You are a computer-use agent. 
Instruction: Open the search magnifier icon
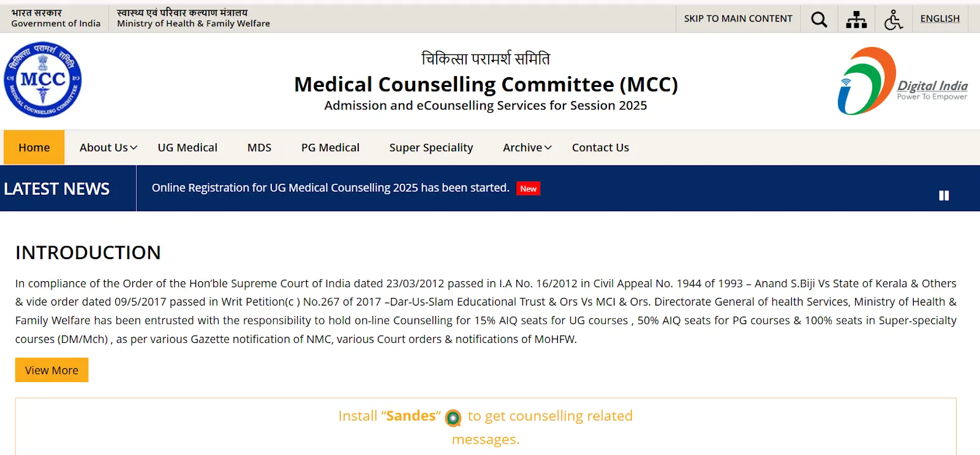click(819, 18)
